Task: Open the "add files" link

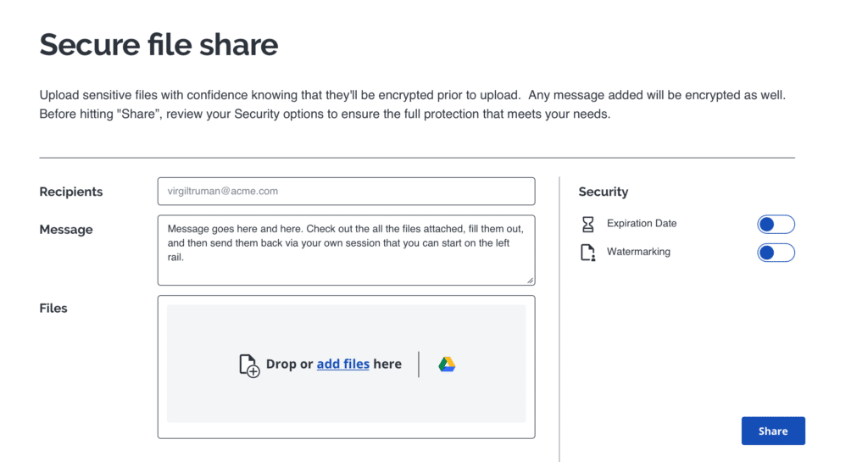Action: point(342,364)
